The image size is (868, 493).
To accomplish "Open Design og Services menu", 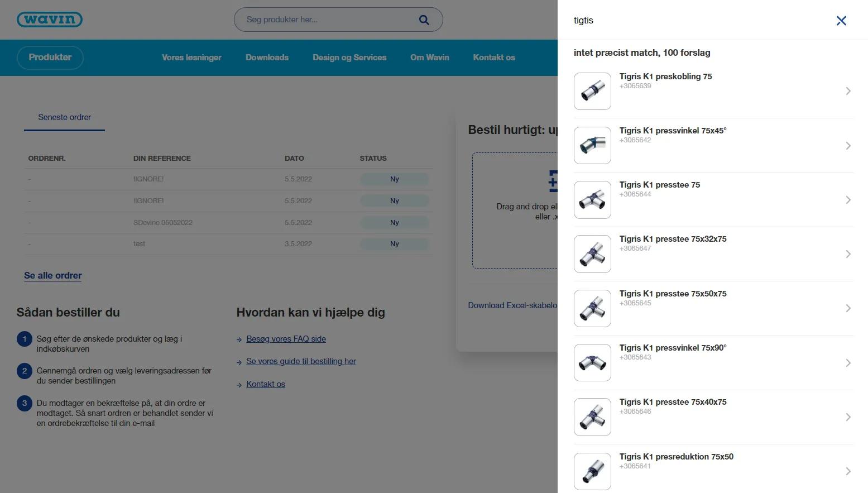I will tap(349, 58).
